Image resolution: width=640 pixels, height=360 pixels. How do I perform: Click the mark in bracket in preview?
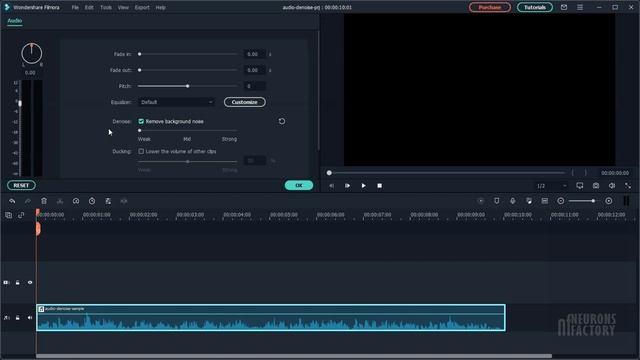coord(572,173)
